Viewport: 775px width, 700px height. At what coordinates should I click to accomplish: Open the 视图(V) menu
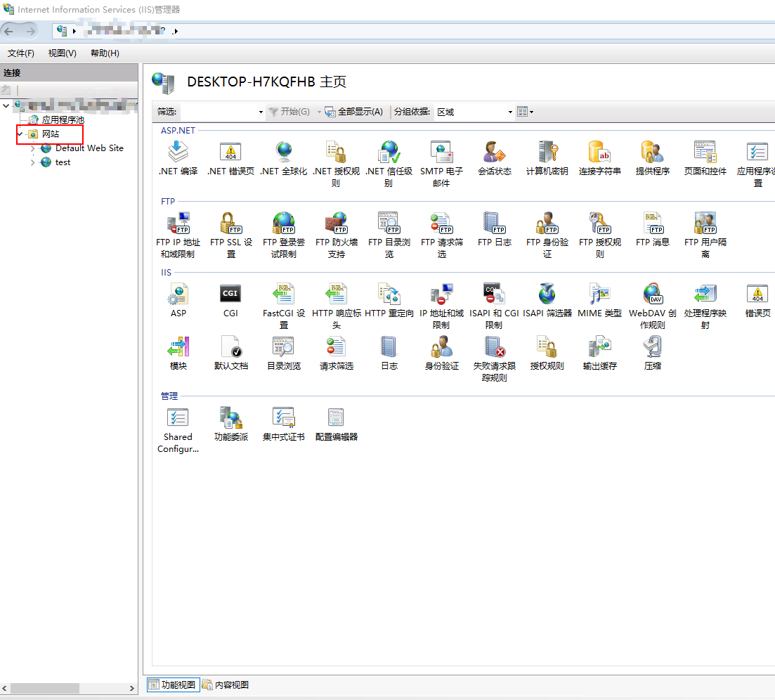63,53
